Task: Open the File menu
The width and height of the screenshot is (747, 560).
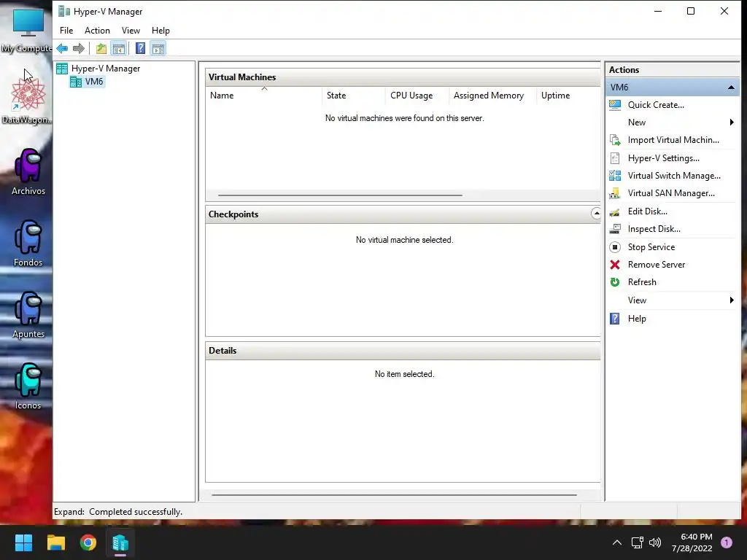Action: coord(66,31)
